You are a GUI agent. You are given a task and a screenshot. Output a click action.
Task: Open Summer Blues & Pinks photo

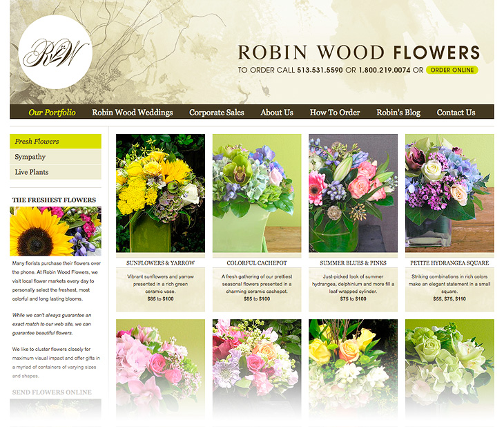click(353, 193)
